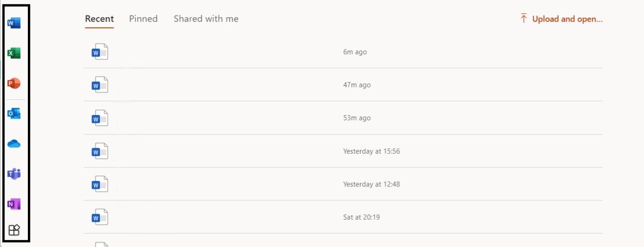The height and width of the screenshot is (247, 644).
Task: Click the upload arrow icon
Action: [x=523, y=19]
